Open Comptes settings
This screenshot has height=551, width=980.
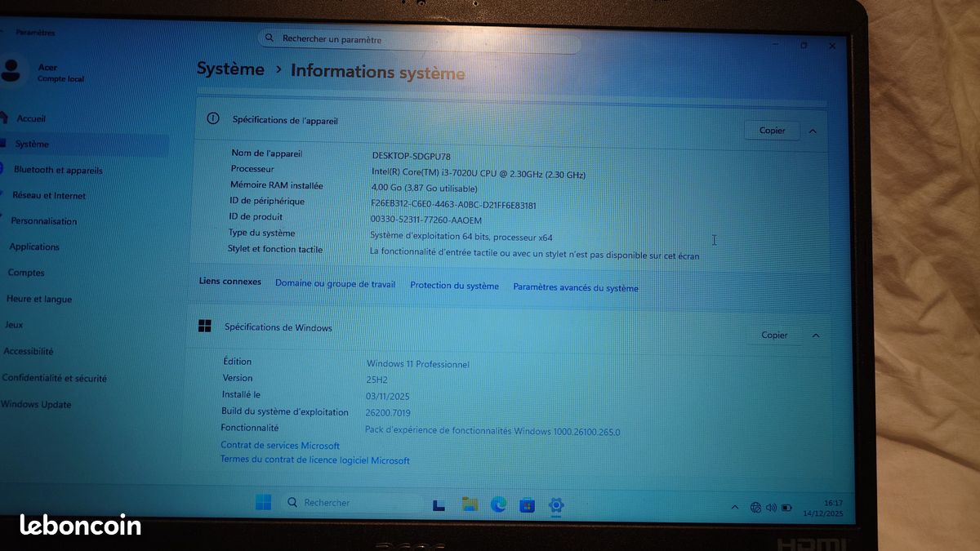click(26, 273)
